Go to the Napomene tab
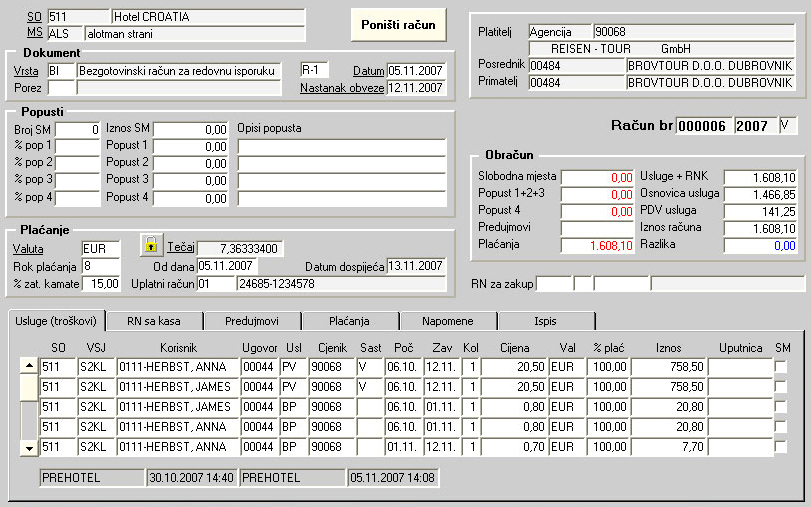The width and height of the screenshot is (811, 507). (x=448, y=321)
